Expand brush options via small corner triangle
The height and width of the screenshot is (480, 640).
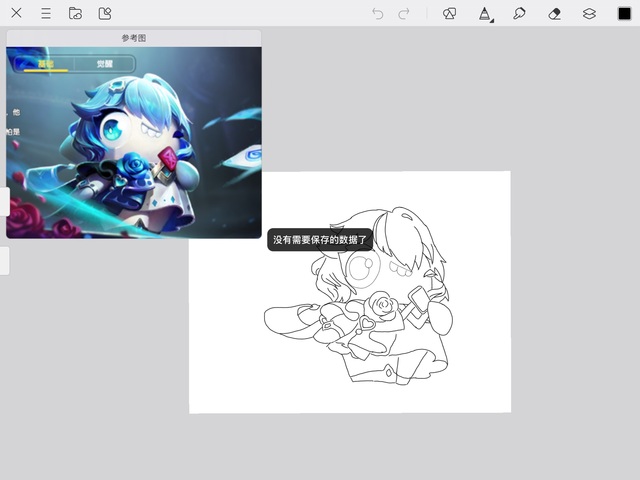pyautogui.click(x=492, y=21)
